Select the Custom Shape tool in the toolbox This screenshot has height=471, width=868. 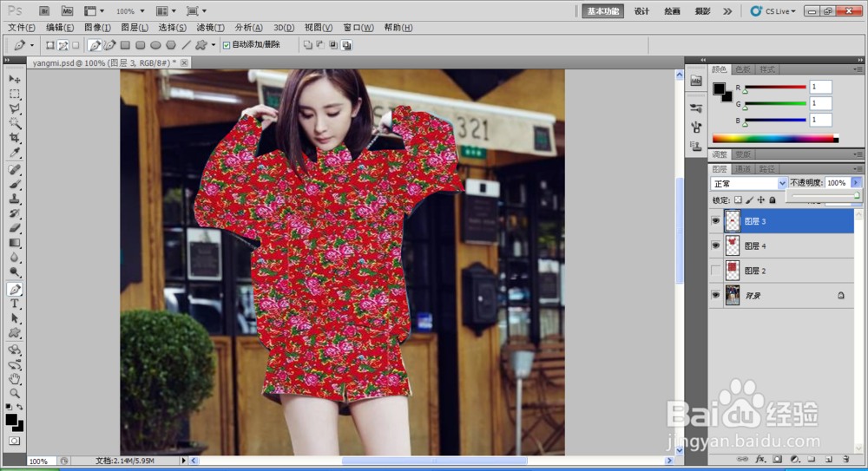15,332
